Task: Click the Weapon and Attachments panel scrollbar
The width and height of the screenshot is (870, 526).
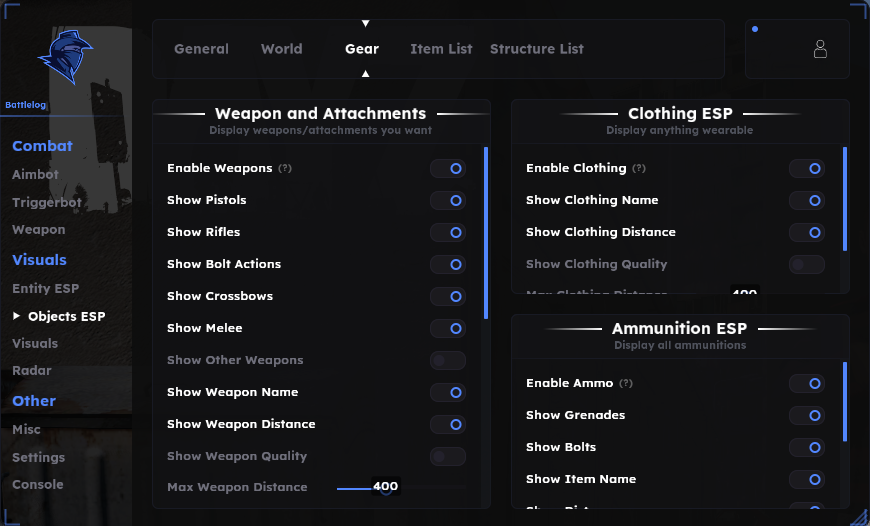Action: coord(486,233)
